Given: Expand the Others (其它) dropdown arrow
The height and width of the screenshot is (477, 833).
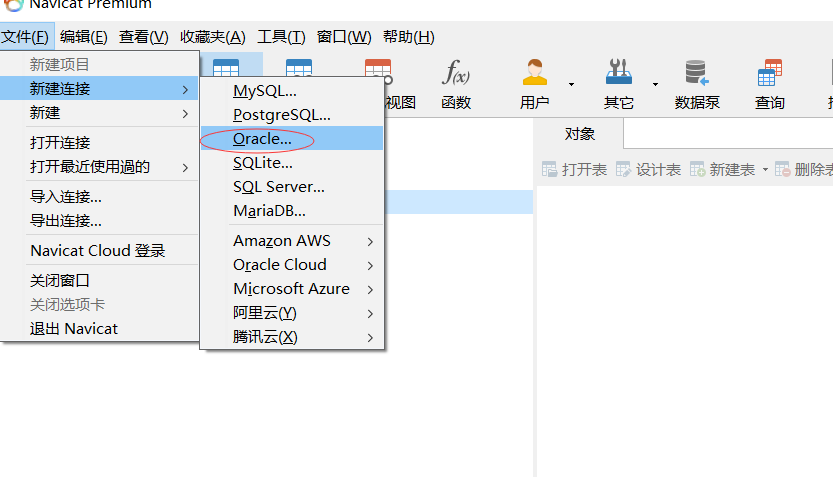Looking at the screenshot, I should point(656,84).
